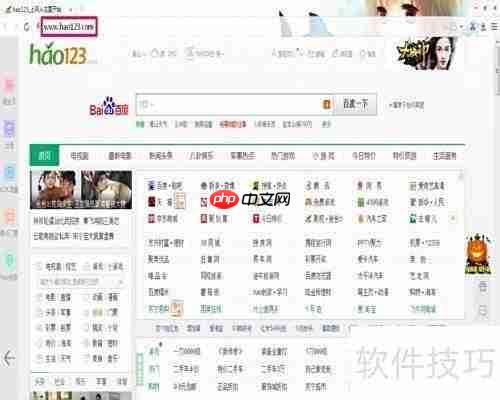The width and height of the screenshot is (500, 400).
Task: Expand the small arrow beside 去哪儿 row
Action: click(453, 219)
